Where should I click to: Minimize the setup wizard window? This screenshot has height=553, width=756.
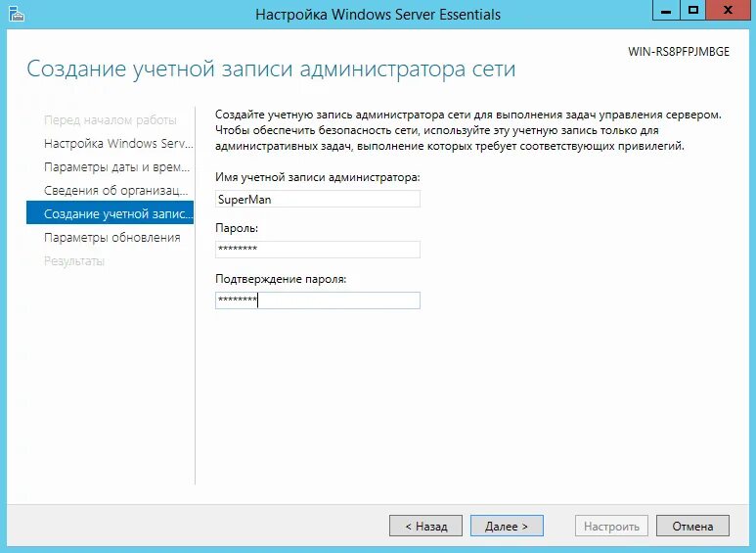(666, 11)
